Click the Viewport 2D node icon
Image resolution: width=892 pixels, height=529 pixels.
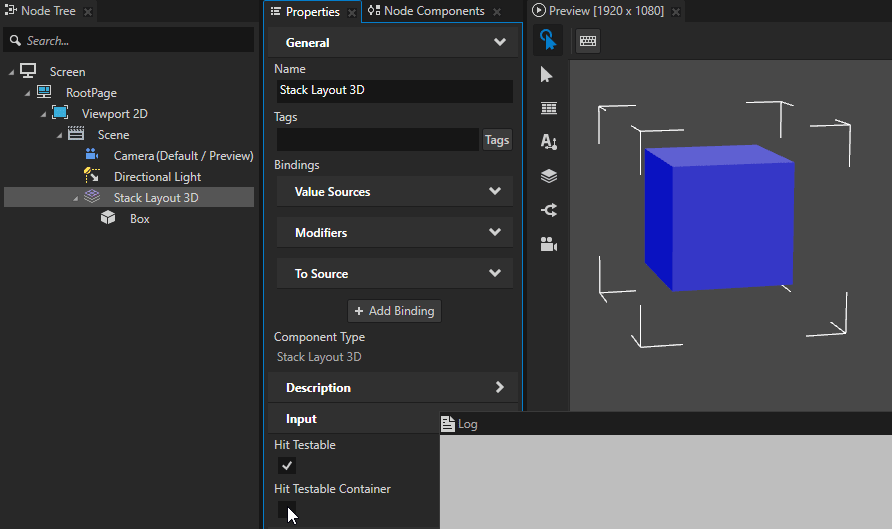(x=60, y=113)
